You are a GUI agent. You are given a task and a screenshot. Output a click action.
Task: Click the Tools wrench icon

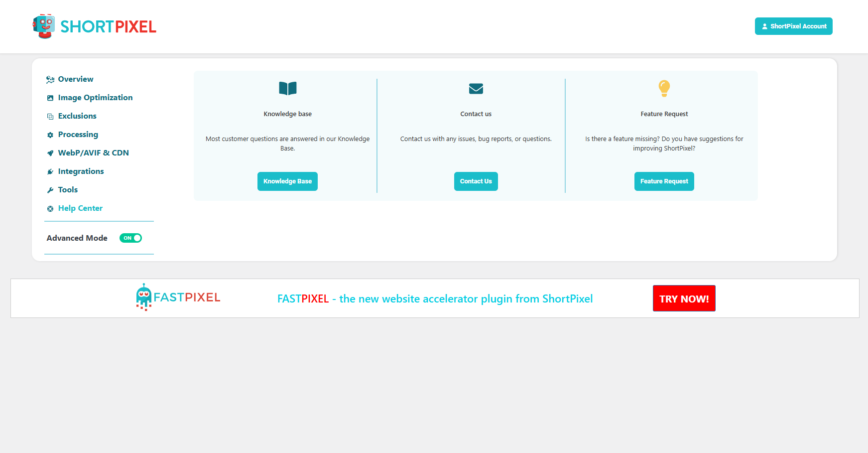click(50, 190)
